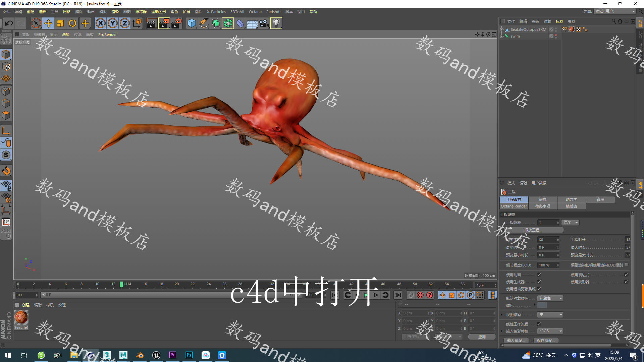Click the 应用 button in coordinates panel

[482, 337]
